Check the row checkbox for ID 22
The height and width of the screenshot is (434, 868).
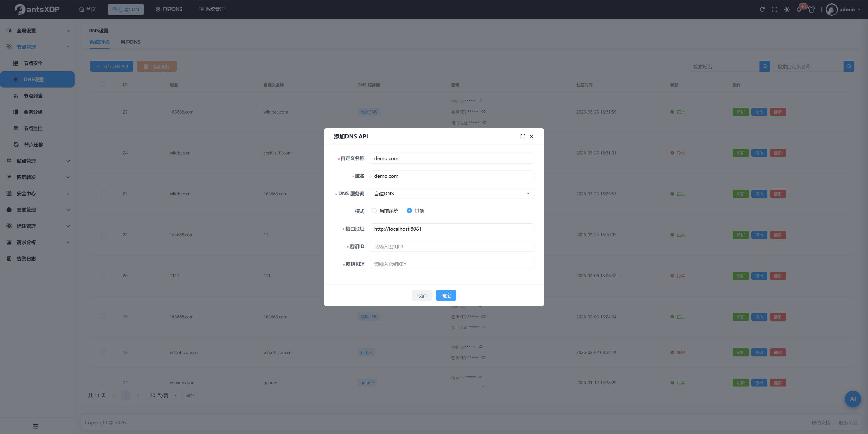(104, 235)
